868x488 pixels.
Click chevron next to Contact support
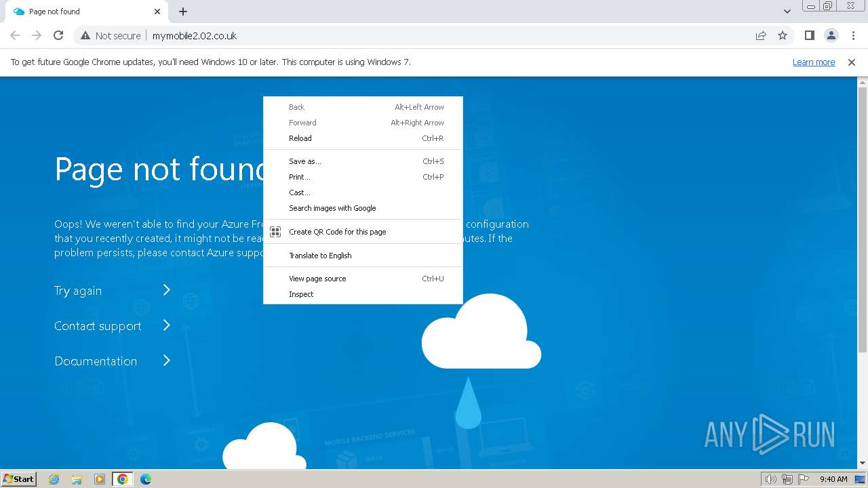tap(166, 325)
